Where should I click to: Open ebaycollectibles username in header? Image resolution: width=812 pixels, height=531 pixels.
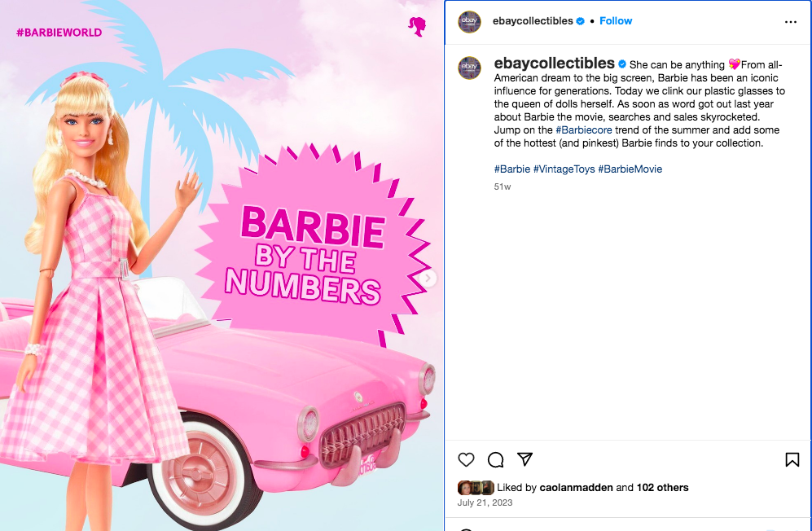click(x=533, y=20)
